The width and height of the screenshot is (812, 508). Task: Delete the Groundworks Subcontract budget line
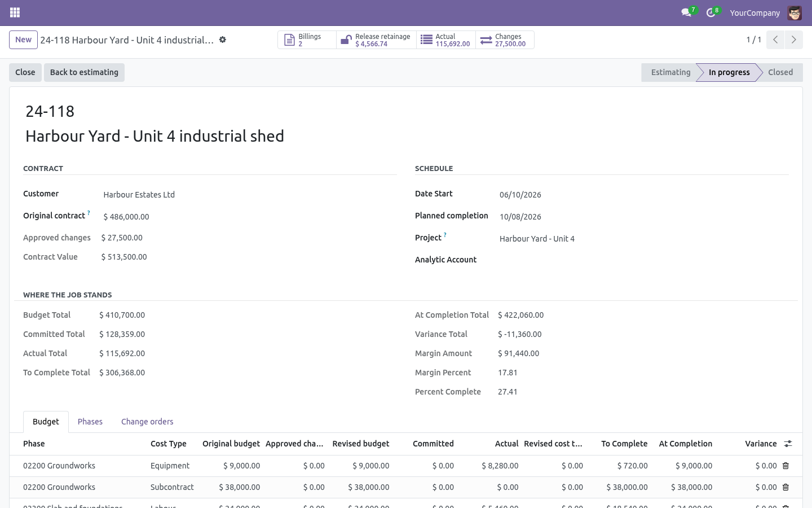click(x=785, y=487)
